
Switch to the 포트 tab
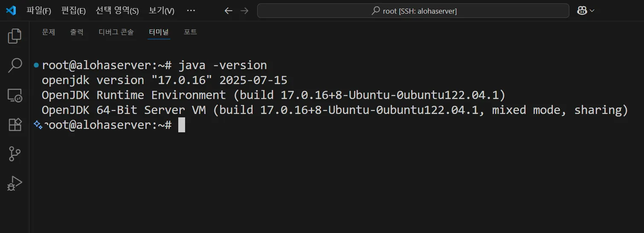pos(190,32)
